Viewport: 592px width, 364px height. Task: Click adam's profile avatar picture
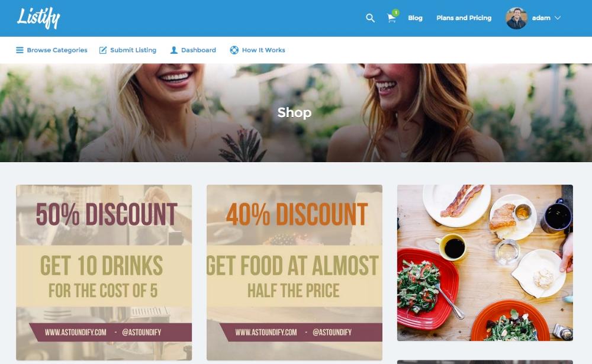[x=516, y=18]
